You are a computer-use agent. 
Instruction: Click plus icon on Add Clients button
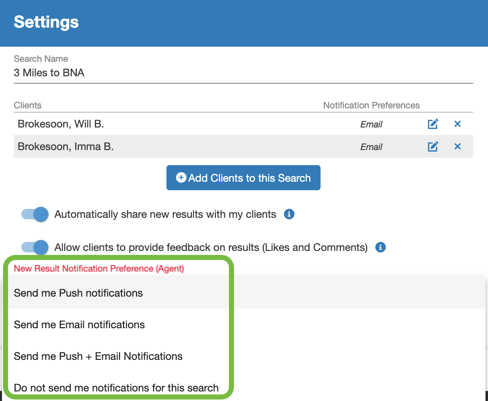(181, 177)
